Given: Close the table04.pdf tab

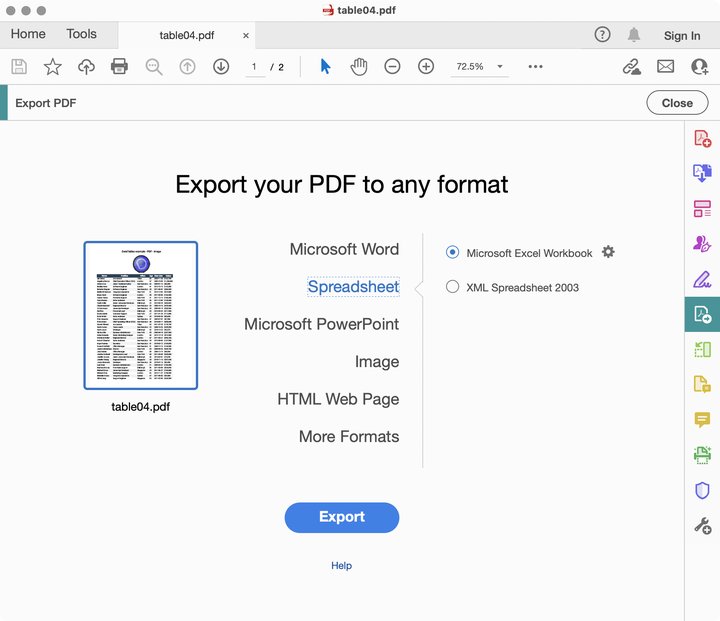Looking at the screenshot, I should click(246, 35).
